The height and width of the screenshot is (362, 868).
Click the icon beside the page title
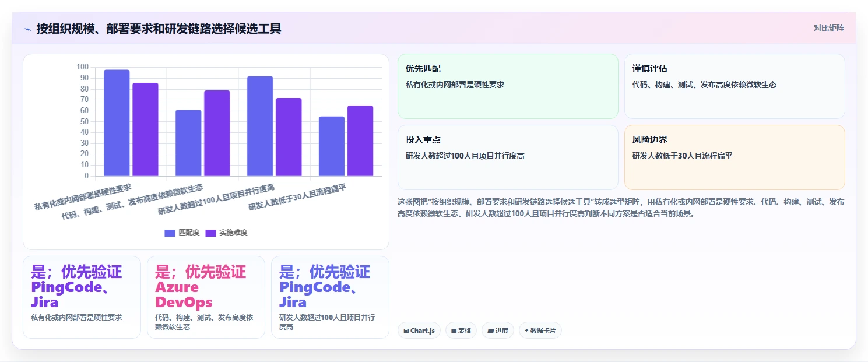(x=27, y=29)
